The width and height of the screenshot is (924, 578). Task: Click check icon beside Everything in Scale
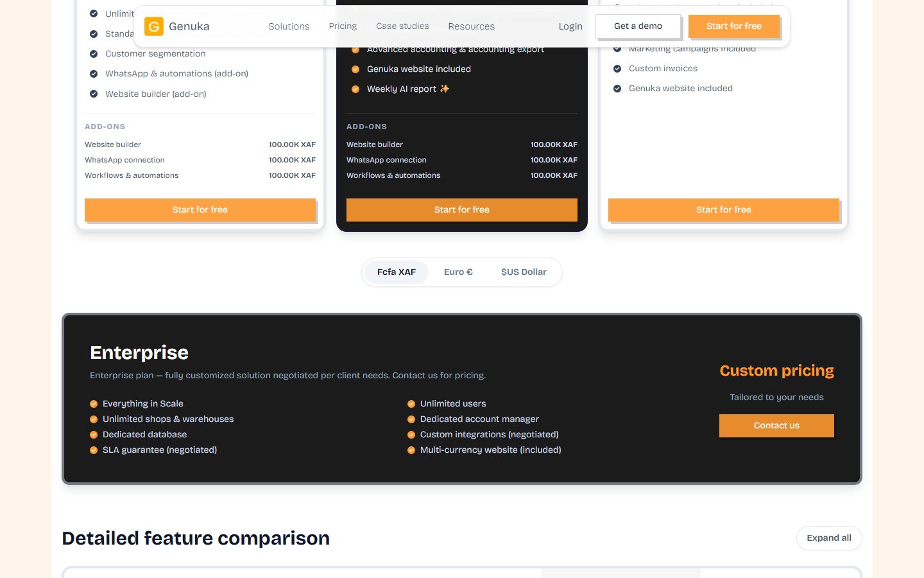click(94, 404)
